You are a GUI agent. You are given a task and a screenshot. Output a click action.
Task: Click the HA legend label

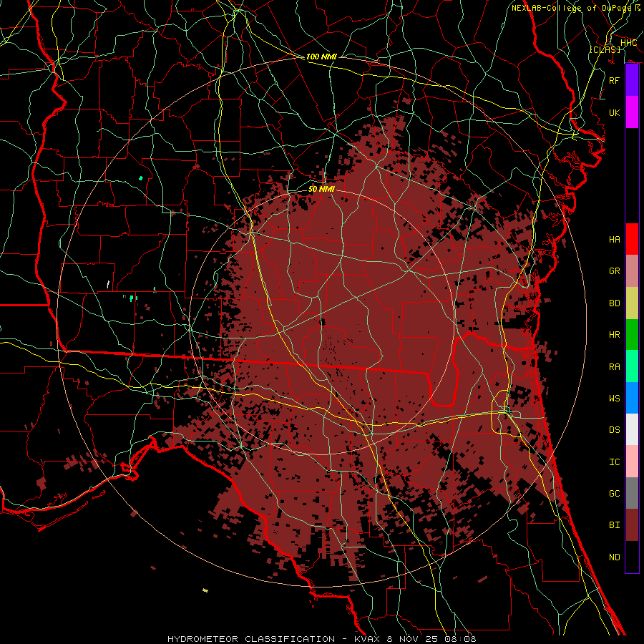pyautogui.click(x=615, y=239)
